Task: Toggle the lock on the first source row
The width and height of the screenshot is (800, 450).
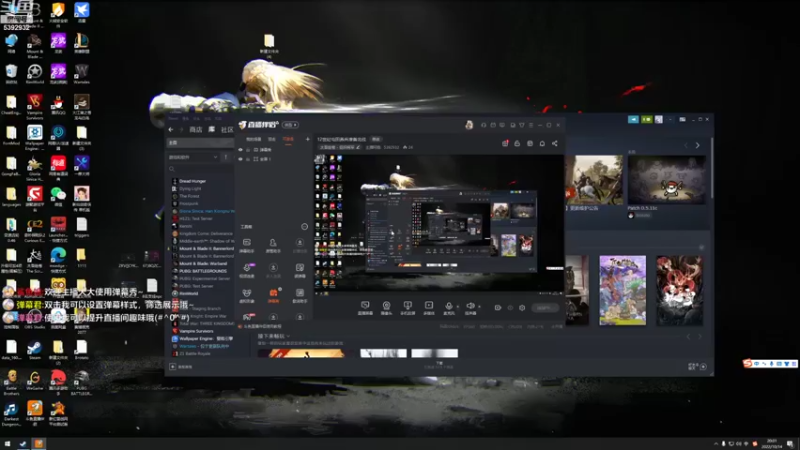Action: click(x=248, y=150)
